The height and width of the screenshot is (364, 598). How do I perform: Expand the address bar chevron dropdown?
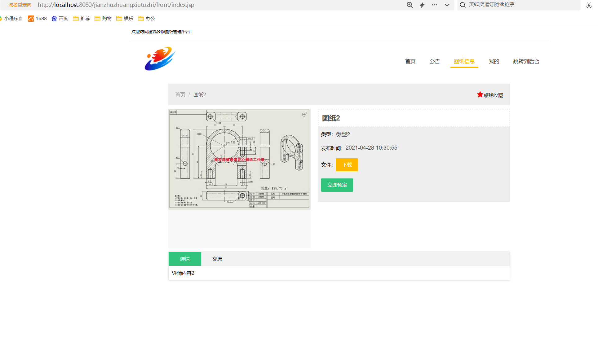coord(447,5)
